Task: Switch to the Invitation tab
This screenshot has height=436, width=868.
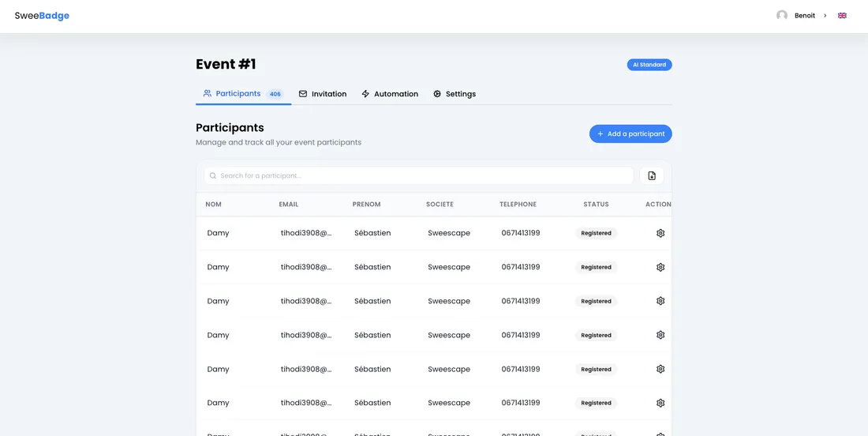Action: click(323, 94)
